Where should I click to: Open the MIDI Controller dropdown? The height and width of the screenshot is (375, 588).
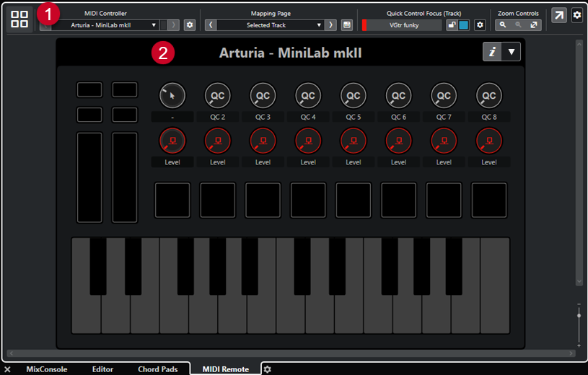(114, 25)
